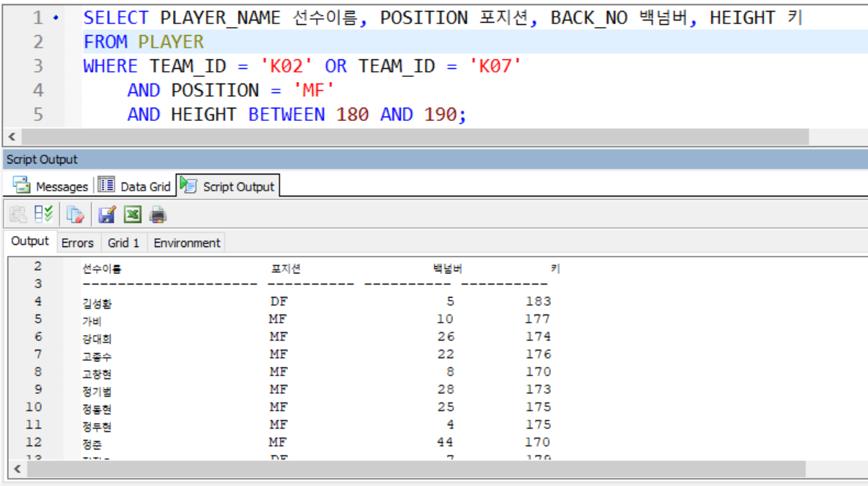The height and width of the screenshot is (486, 868).
Task: Click the player name 정준
Action: [x=92, y=444]
